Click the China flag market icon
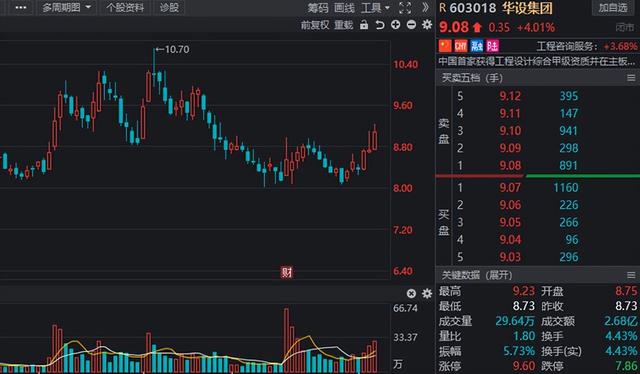The height and width of the screenshot is (374, 640). 445,46
